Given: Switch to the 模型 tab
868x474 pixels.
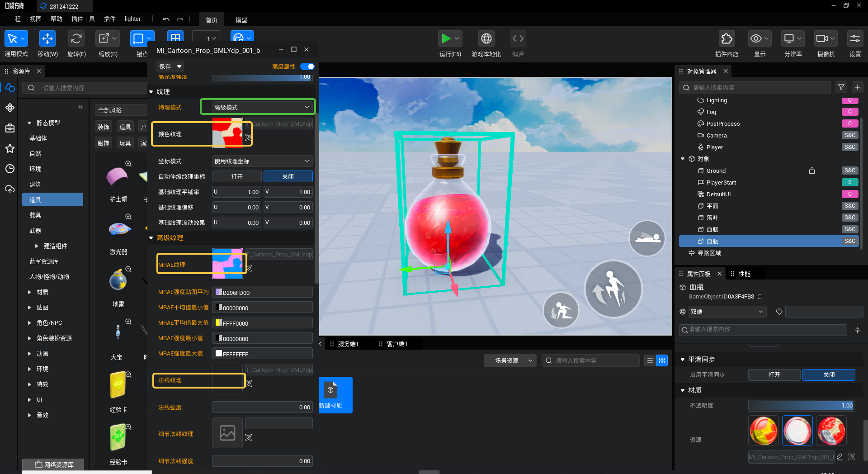Looking at the screenshot, I should pyautogui.click(x=241, y=20).
